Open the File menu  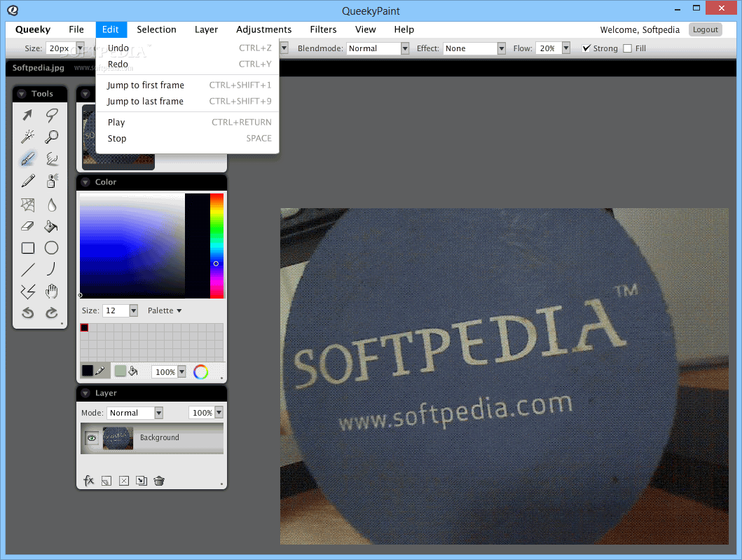tap(76, 29)
